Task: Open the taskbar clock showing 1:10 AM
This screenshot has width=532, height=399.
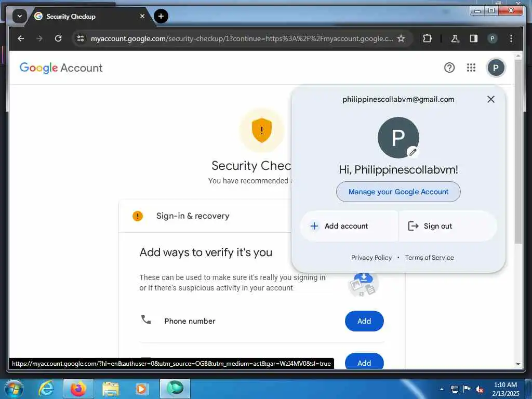Action: (505, 389)
